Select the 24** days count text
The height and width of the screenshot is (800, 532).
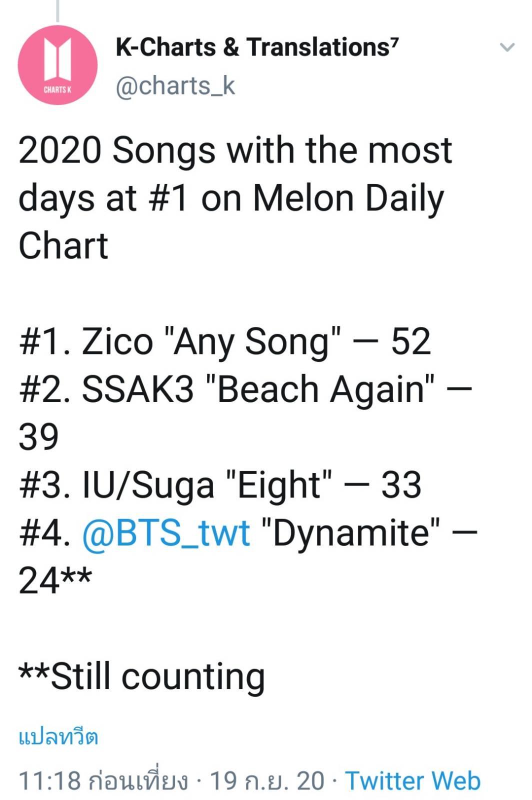pos(55,580)
